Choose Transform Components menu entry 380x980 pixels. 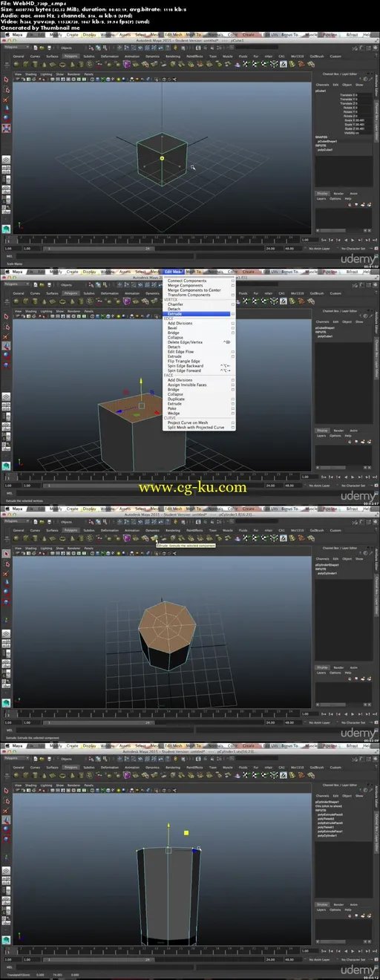[189, 295]
